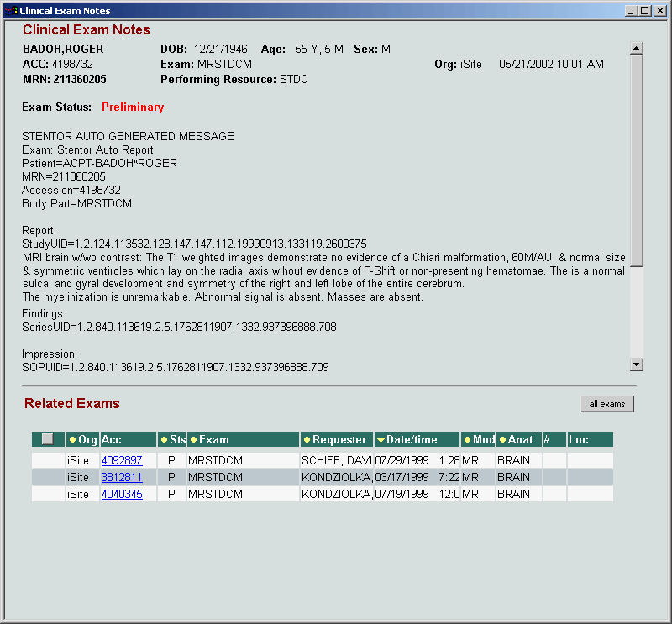Select the row cell before accession 3812811
The image size is (672, 624).
coord(48,477)
